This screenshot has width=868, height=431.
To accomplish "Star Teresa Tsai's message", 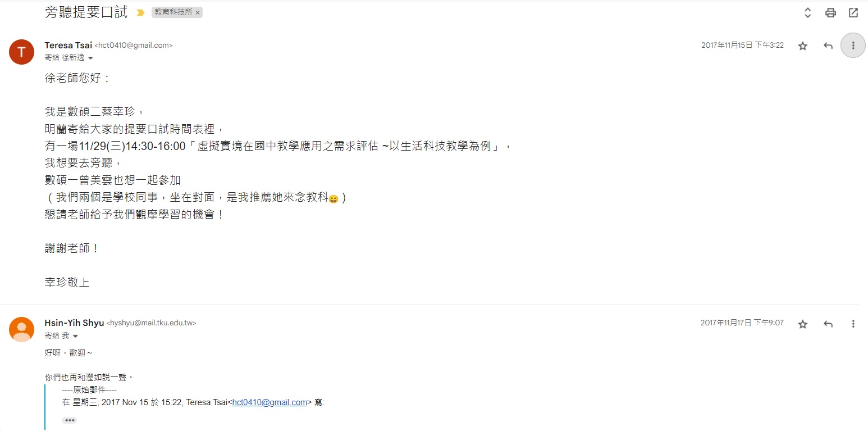I will click(803, 46).
